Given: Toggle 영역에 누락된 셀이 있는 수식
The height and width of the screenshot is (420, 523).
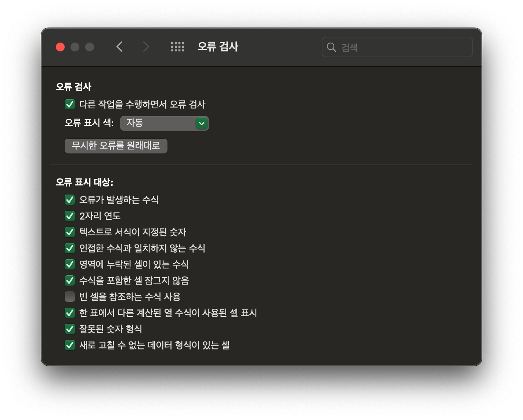Looking at the screenshot, I should (70, 264).
